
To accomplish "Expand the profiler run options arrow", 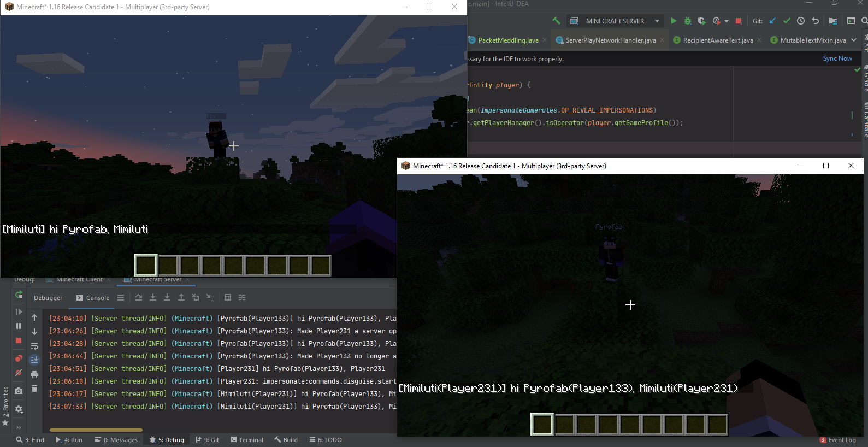I will click(x=727, y=21).
